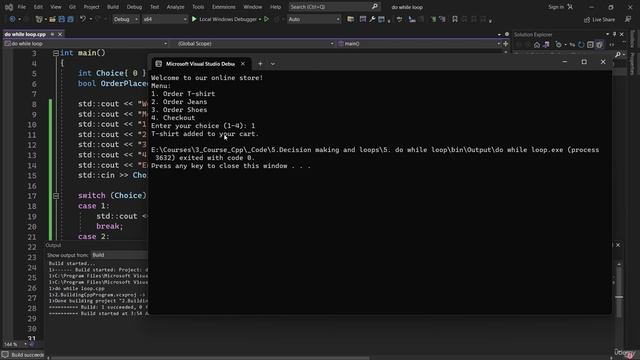Click Solution Explorer refresh circular icon

(581, 44)
